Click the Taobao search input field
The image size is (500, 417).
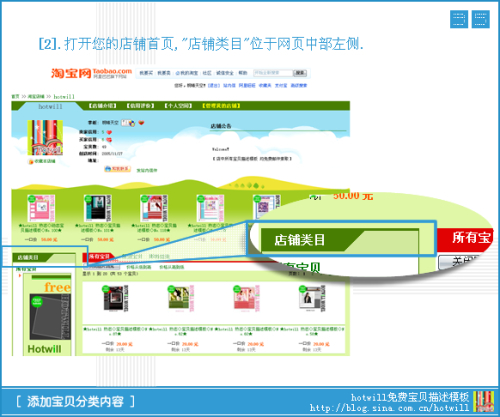click(273, 73)
